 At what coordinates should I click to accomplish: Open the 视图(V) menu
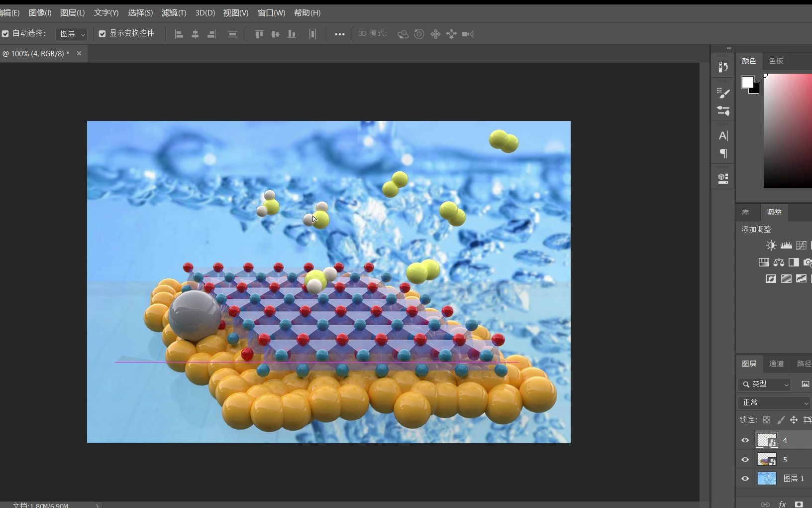click(236, 13)
